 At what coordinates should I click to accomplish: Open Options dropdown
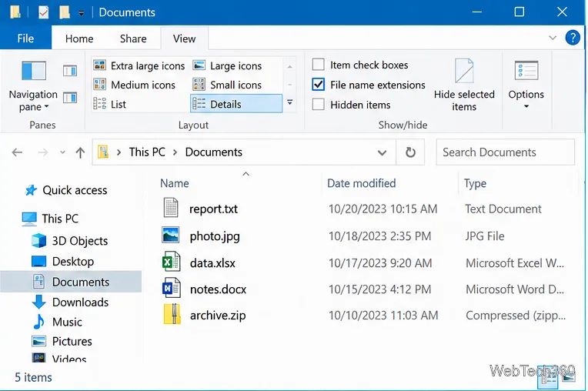[x=526, y=85]
